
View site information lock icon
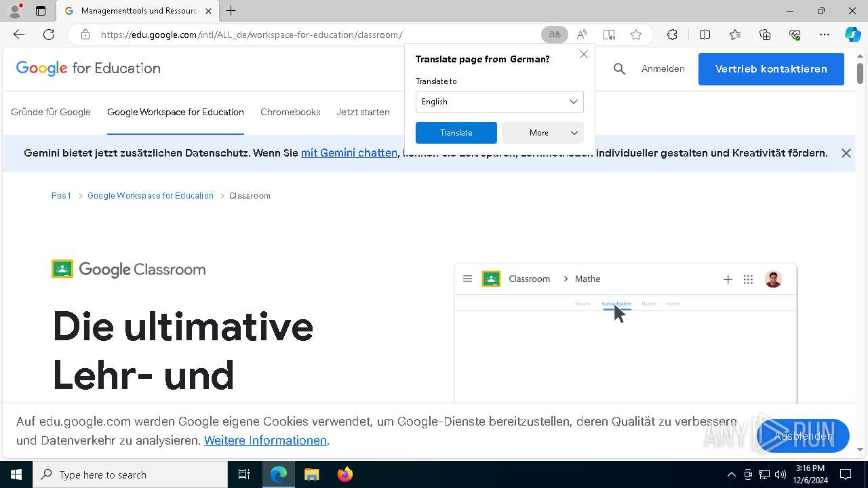coord(85,35)
